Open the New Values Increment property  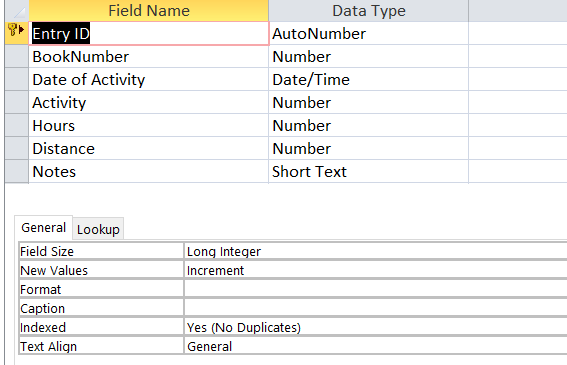pos(376,271)
